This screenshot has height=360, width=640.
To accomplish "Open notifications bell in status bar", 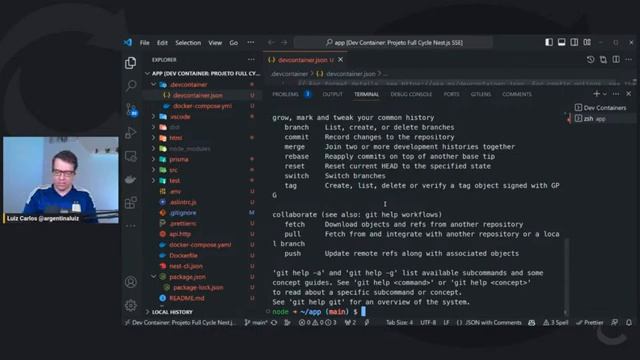I will pyautogui.click(x=629, y=322).
